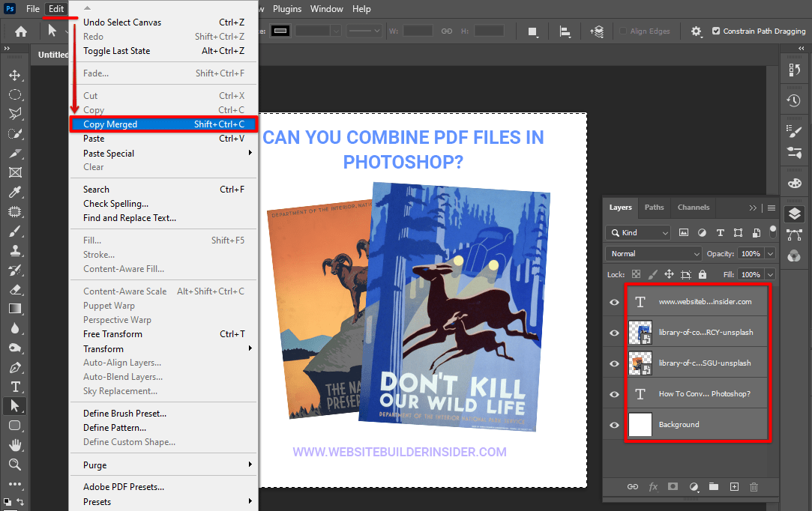
Task: Hide the www.websiteb...insider.com text layer
Action: click(x=613, y=301)
